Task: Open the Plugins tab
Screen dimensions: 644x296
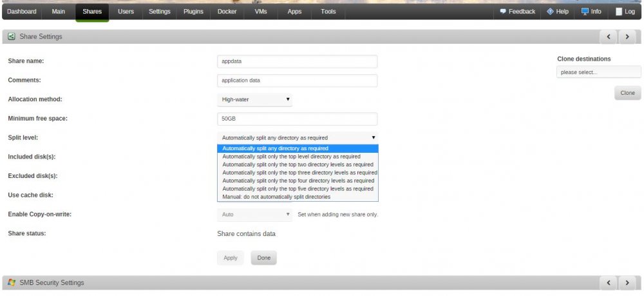Action: tap(193, 12)
